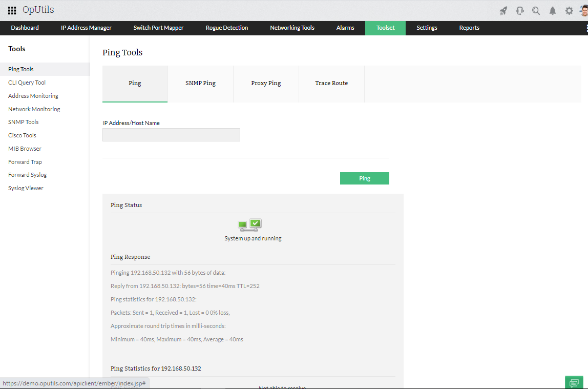Open Rogue Detection menu
This screenshot has width=588, height=389.
click(x=227, y=28)
